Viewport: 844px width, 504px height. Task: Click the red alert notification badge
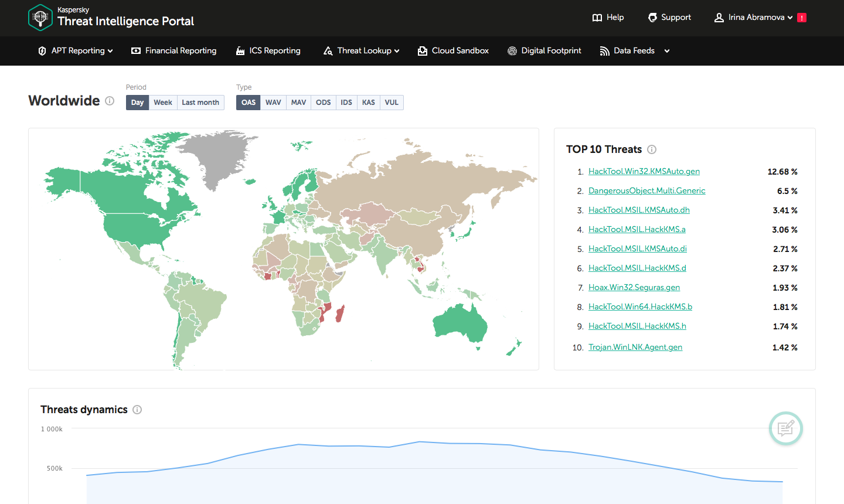click(x=802, y=18)
